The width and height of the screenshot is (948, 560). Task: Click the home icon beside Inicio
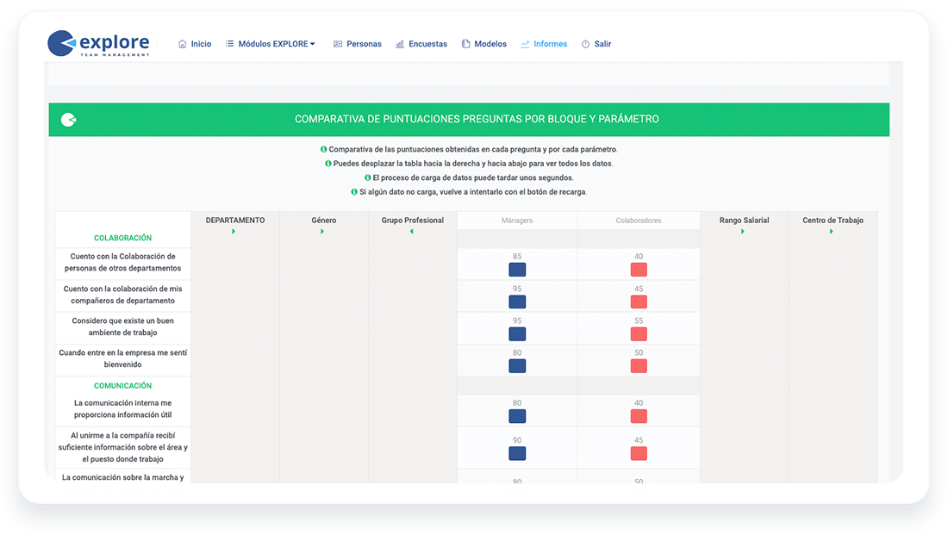pyautogui.click(x=182, y=44)
